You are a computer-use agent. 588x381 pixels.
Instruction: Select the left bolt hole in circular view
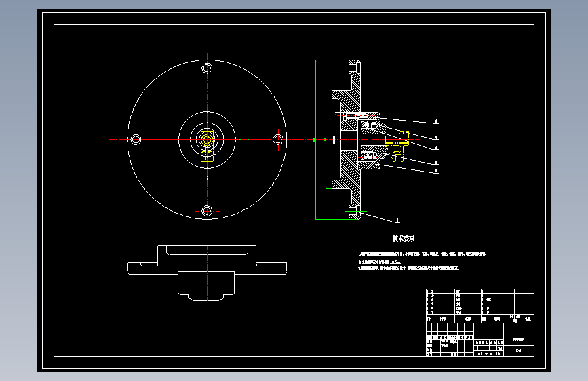(x=136, y=140)
